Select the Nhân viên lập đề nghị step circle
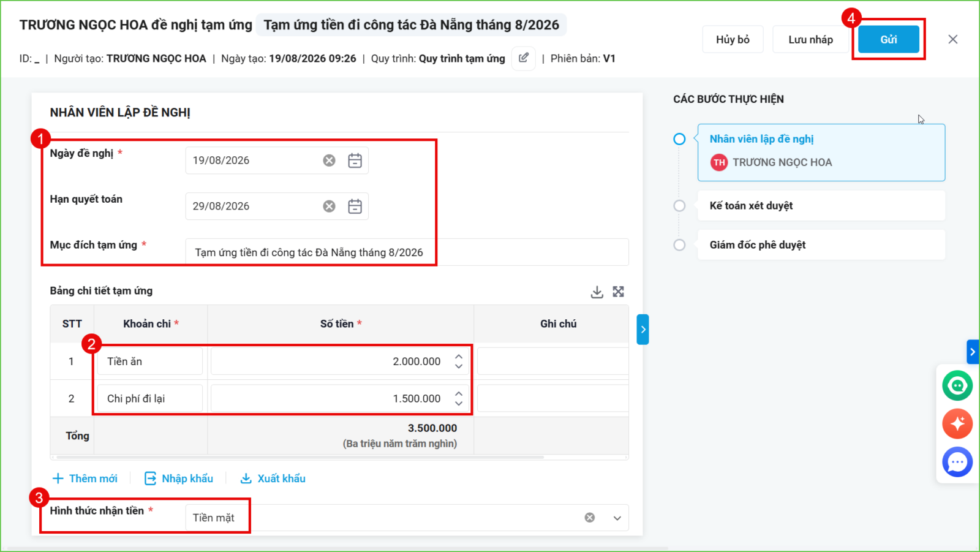The height and width of the screenshot is (552, 980). pyautogui.click(x=679, y=139)
